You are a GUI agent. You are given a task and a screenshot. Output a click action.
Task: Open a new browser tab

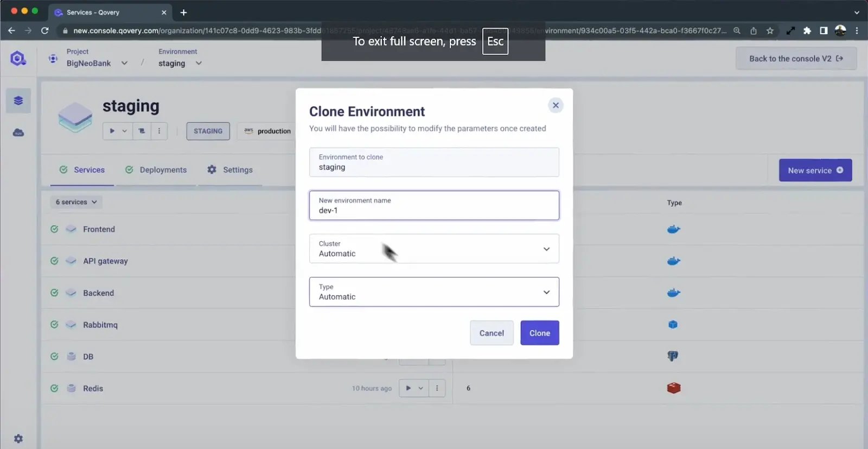pos(183,12)
